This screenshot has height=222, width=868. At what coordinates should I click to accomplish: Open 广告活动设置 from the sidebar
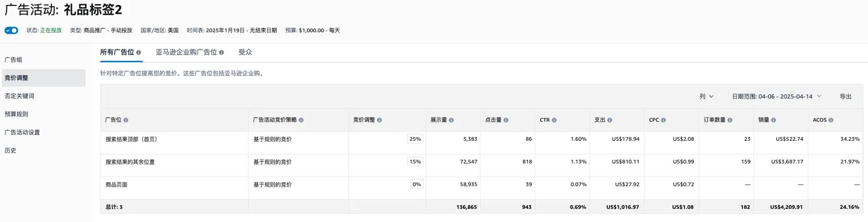tap(22, 132)
